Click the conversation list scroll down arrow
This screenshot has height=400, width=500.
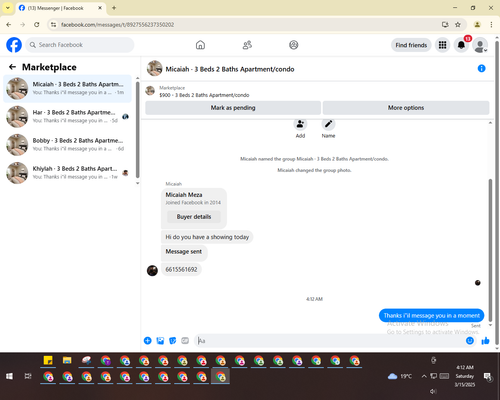click(137, 183)
